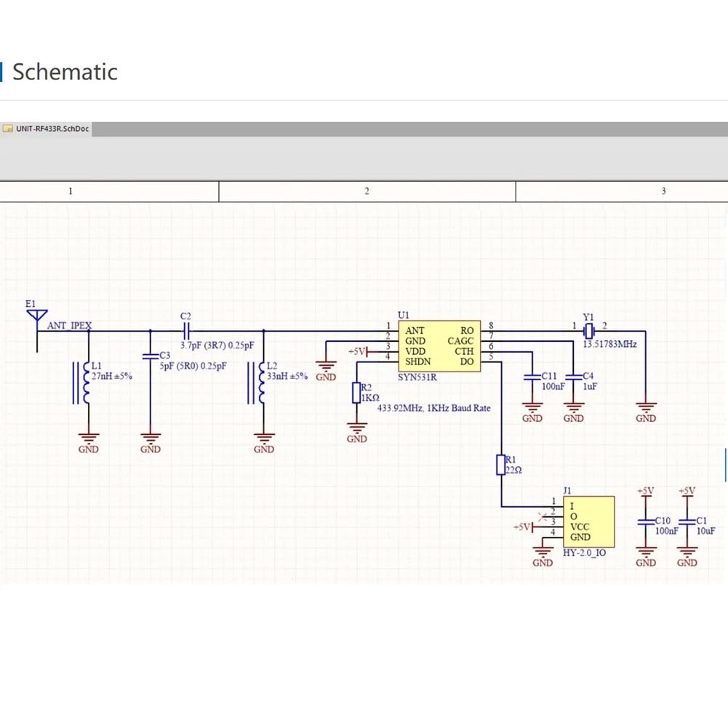Viewport: 728px width, 728px height.
Task: Click the ANT_IPEX net label
Action: (69, 326)
